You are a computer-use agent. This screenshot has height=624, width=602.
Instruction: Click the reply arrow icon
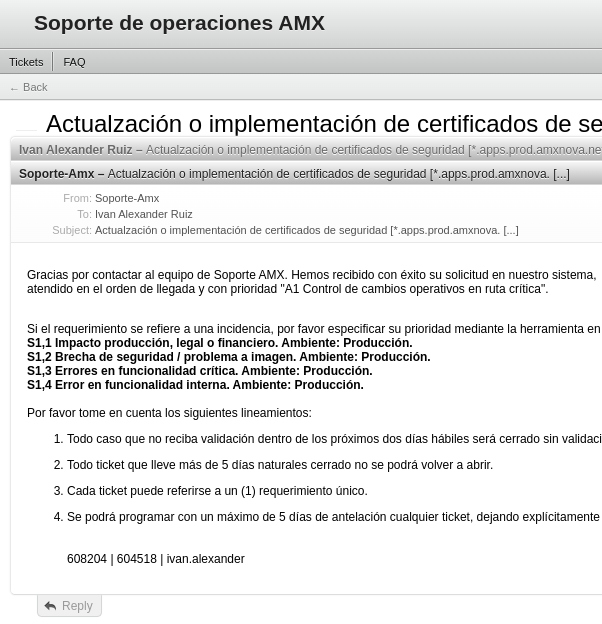(x=50, y=606)
